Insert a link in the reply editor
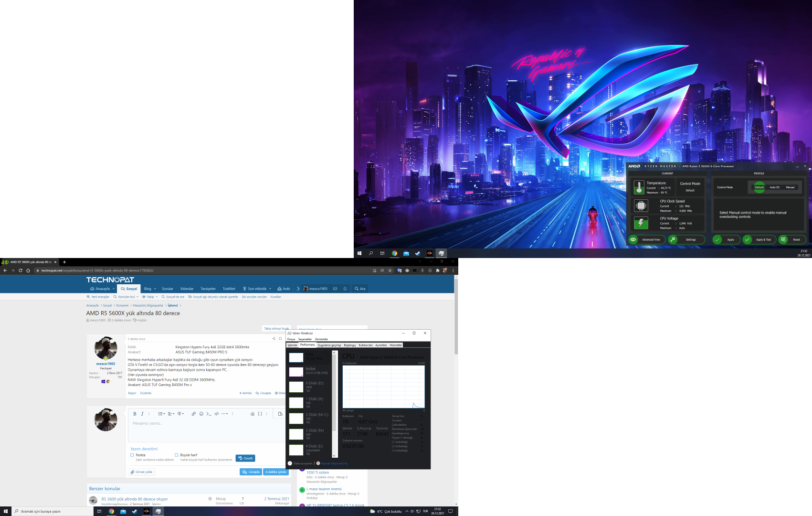The width and height of the screenshot is (812, 516). click(x=193, y=414)
